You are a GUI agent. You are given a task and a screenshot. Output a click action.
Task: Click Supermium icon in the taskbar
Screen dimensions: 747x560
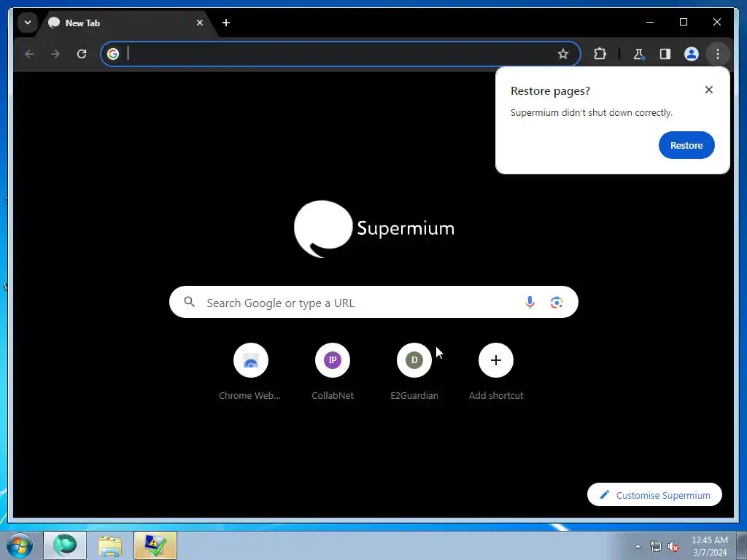65,545
